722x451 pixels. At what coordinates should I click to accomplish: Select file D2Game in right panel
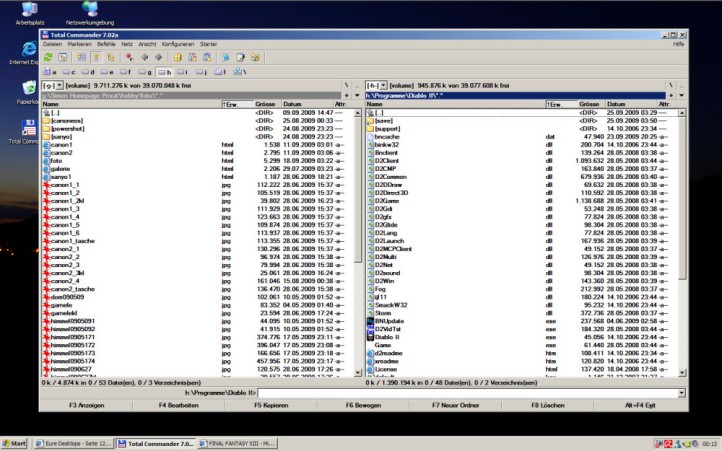(x=386, y=201)
